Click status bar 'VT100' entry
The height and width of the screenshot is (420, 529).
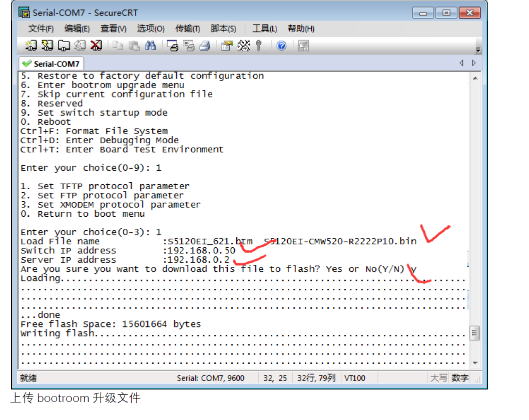coord(354,378)
